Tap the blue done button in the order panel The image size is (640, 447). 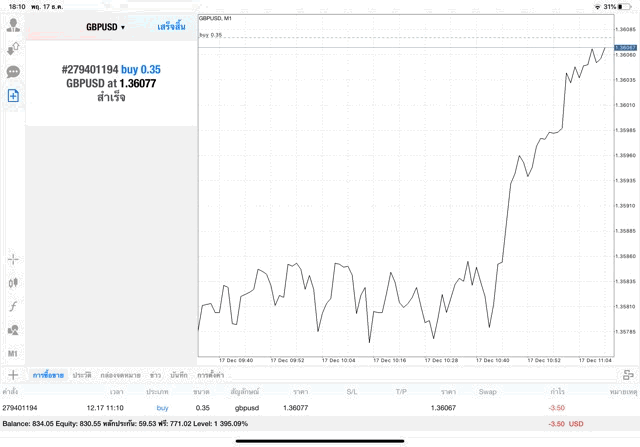point(171,27)
